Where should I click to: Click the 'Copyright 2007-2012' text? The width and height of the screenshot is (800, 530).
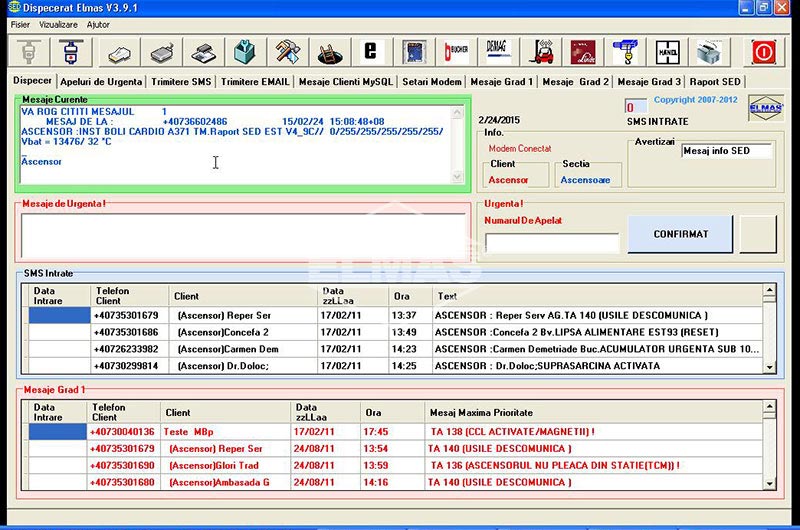click(695, 99)
